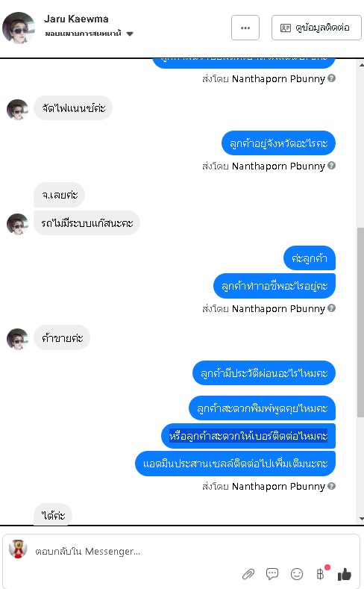Screen dimensions: 364x589
Task: Click the help icon under ลูกค้าทำอาชีพอะไรอยู่คะ
Action: pyautogui.click(x=331, y=308)
